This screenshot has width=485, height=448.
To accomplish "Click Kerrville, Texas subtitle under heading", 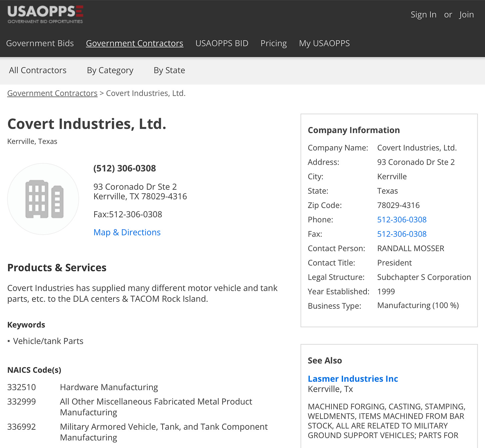I will pos(32,141).
